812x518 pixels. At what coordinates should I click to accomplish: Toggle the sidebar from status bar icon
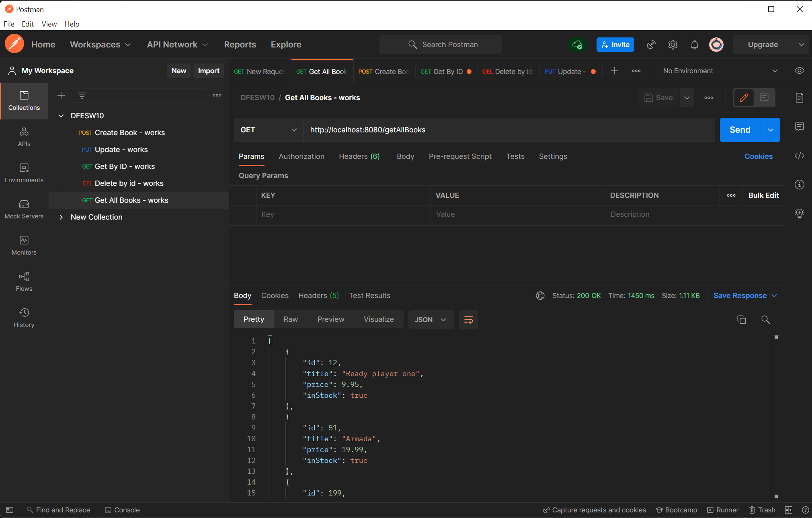click(10, 510)
